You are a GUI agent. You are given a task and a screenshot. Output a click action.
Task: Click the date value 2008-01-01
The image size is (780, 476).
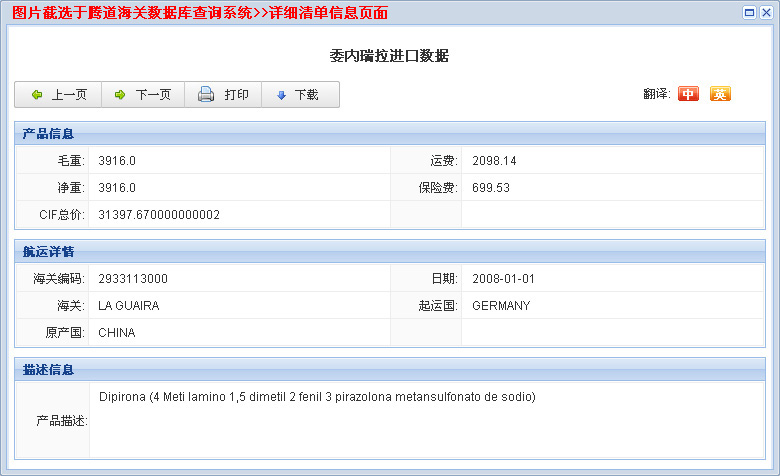click(503, 278)
